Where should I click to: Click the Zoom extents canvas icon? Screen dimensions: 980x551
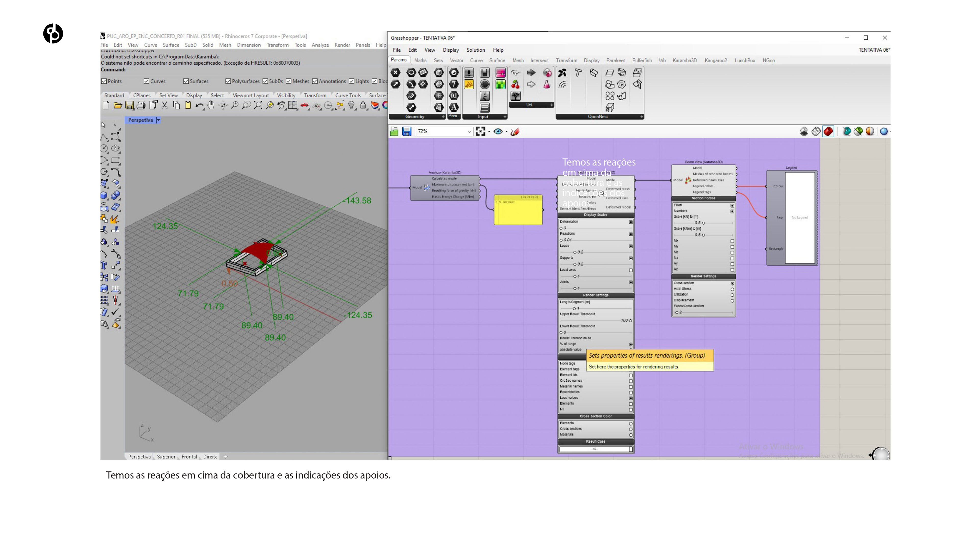point(480,132)
